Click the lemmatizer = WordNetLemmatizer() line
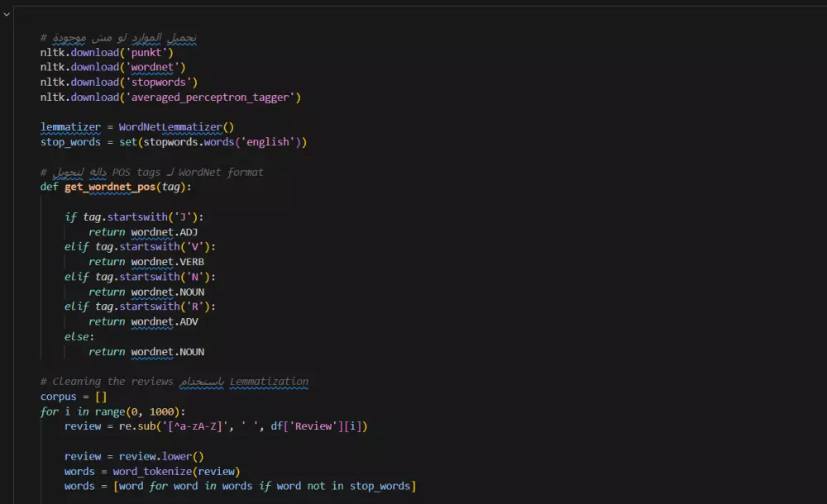The image size is (827, 504). tap(137, 127)
